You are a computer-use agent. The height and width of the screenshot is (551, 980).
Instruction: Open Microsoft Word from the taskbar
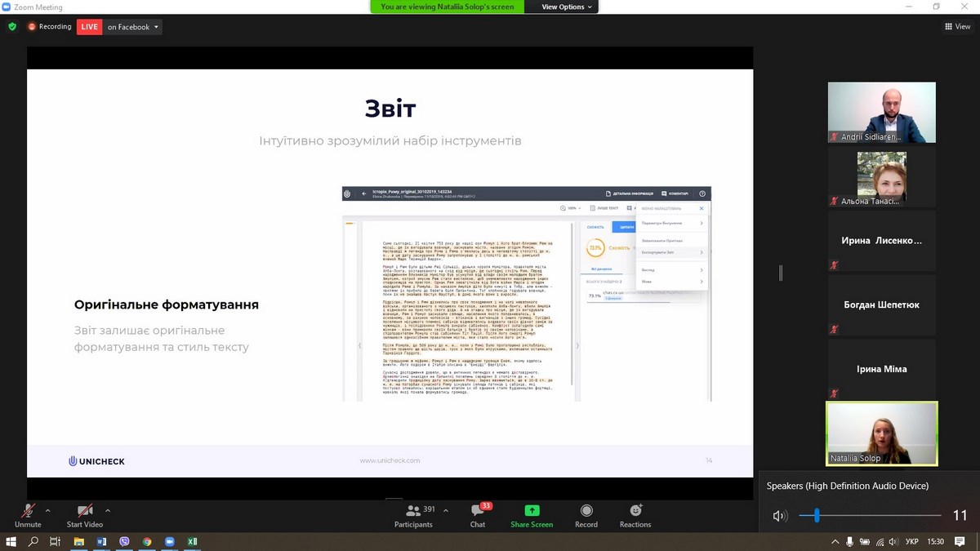click(102, 541)
